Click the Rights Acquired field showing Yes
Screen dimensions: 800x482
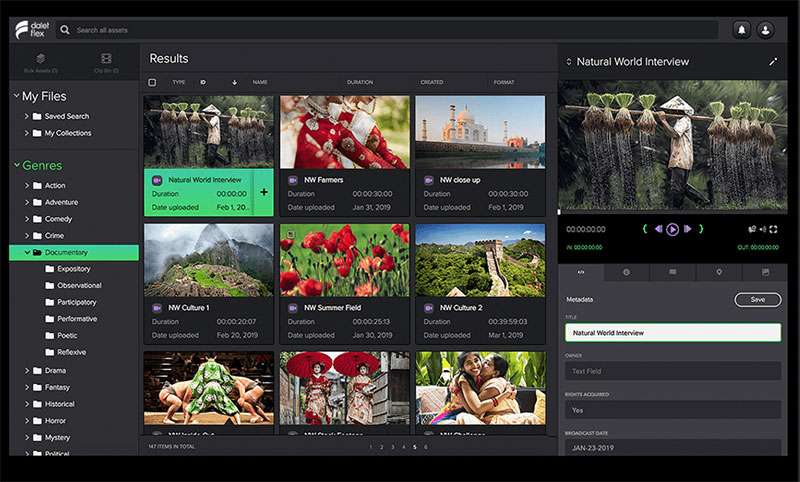pos(673,410)
